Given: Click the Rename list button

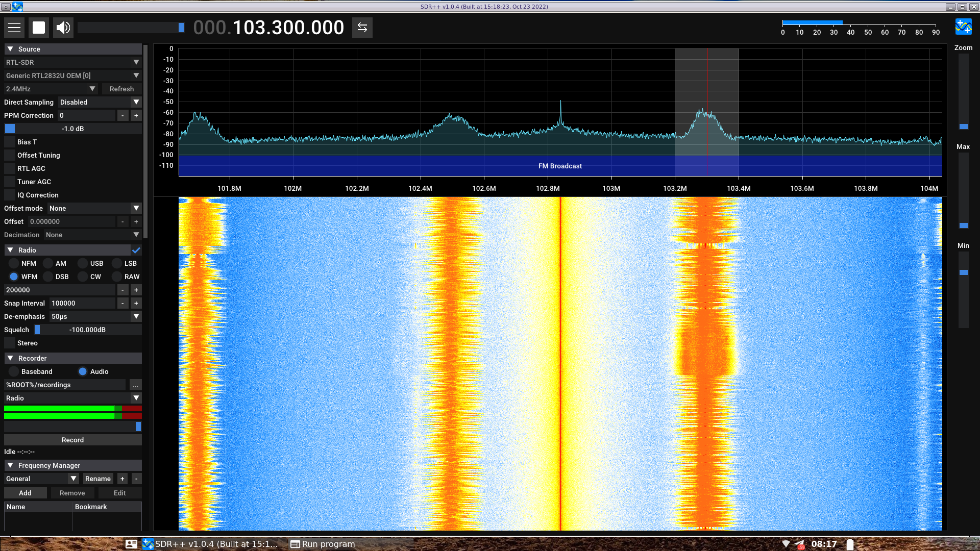Looking at the screenshot, I should click(x=98, y=479).
